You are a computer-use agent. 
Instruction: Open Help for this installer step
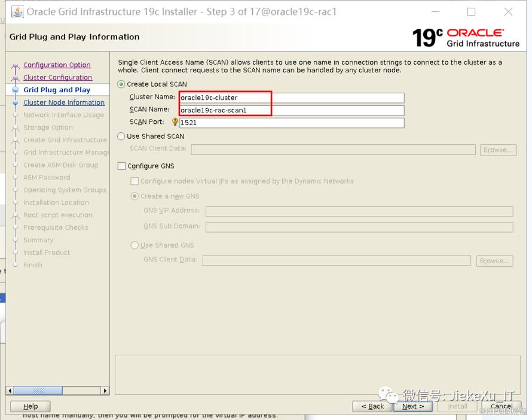pyautogui.click(x=30, y=406)
